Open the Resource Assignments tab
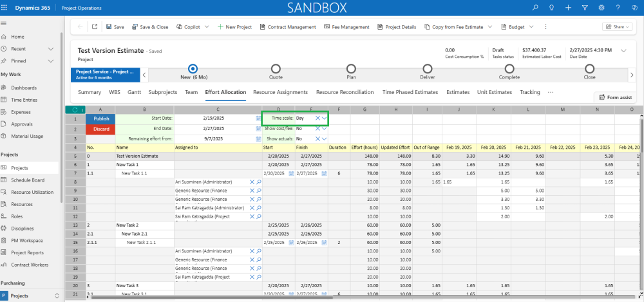This screenshot has width=644, height=302. 279,92
